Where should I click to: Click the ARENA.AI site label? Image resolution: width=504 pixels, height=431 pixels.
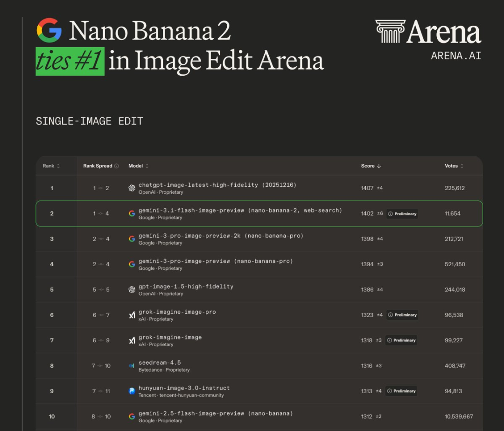click(x=456, y=56)
